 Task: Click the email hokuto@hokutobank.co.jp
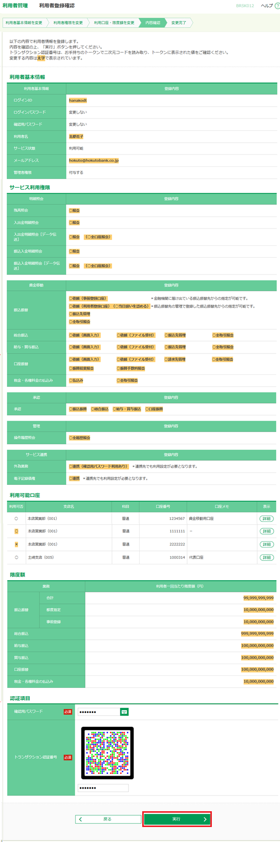point(94,160)
